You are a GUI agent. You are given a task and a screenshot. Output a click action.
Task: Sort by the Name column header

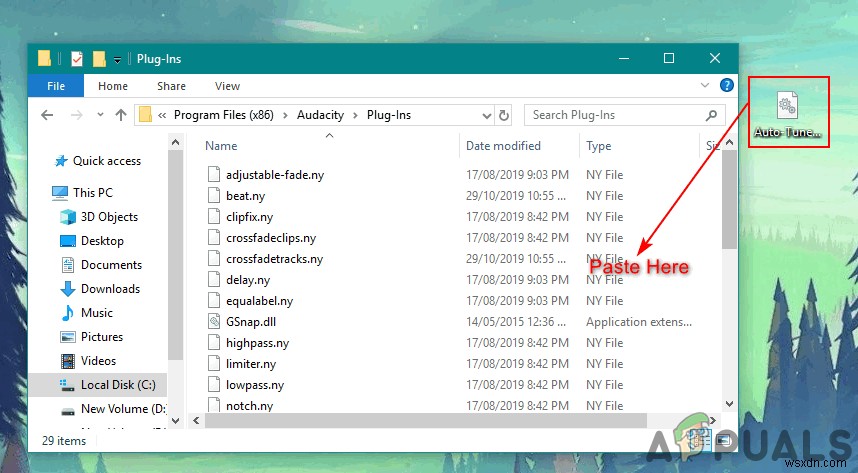[x=221, y=146]
